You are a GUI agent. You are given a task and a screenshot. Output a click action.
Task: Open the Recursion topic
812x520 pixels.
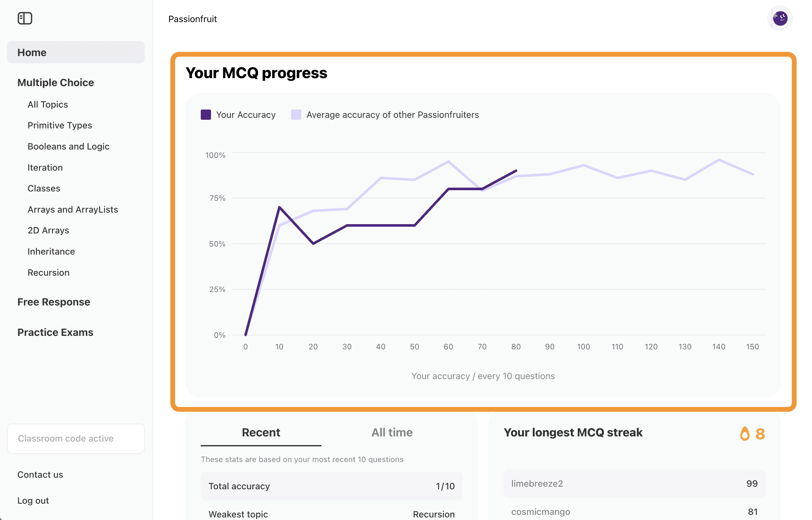pos(48,272)
